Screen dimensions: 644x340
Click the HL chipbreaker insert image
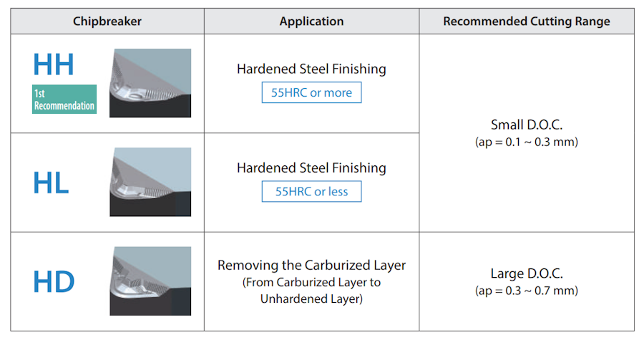150,182
